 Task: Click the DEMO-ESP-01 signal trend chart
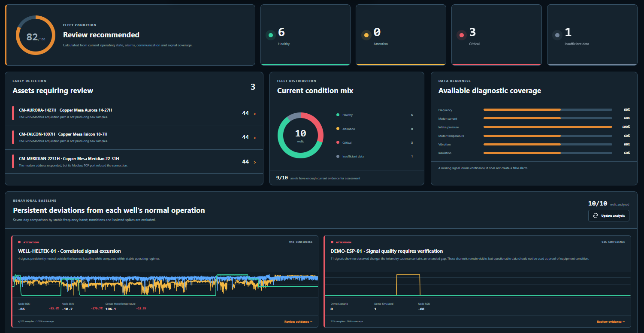click(478, 285)
